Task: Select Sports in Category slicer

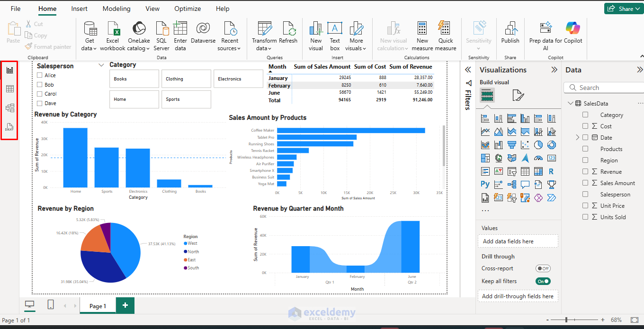Action: point(186,99)
